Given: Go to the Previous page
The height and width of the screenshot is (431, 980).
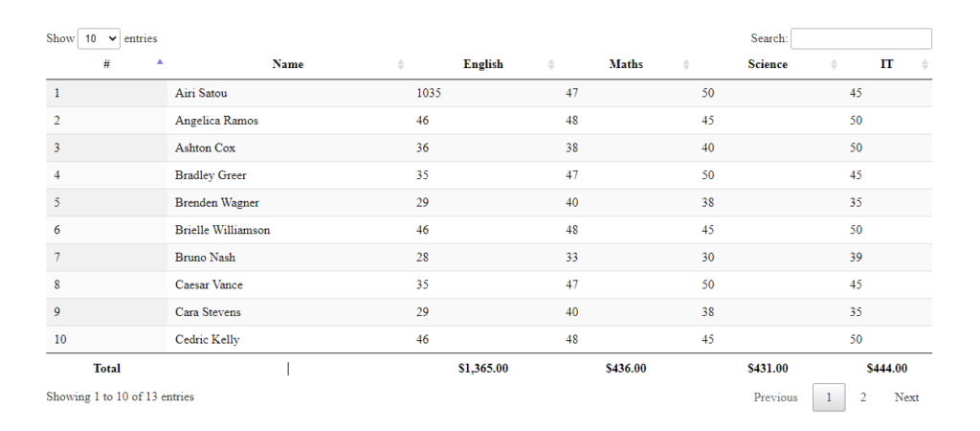Looking at the screenshot, I should (x=775, y=397).
